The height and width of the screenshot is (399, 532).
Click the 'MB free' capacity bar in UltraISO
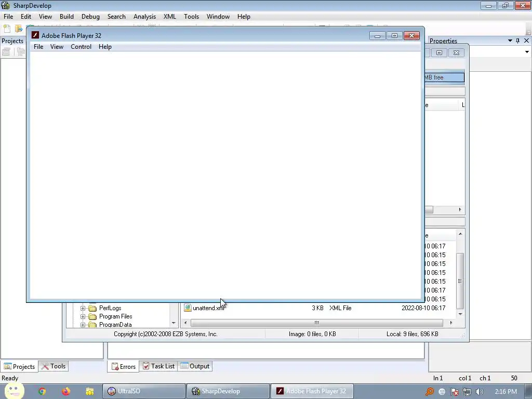pyautogui.click(x=444, y=77)
